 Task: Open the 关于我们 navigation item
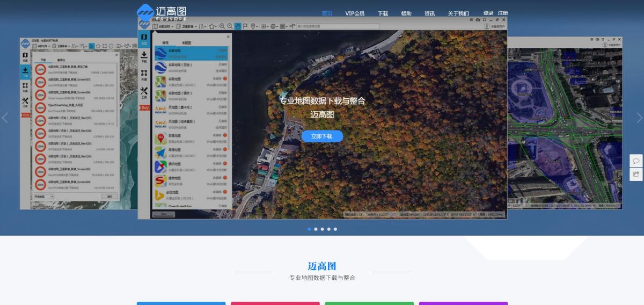click(458, 13)
